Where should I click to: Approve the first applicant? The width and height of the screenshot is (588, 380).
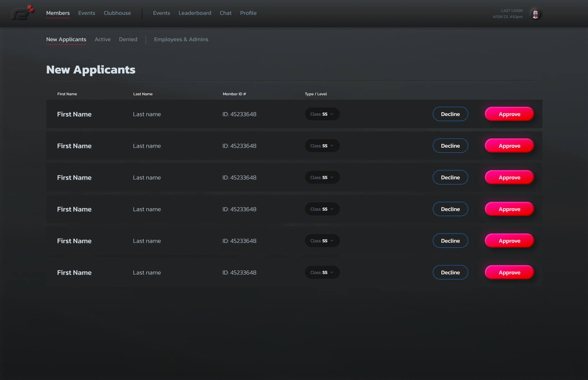tap(509, 114)
